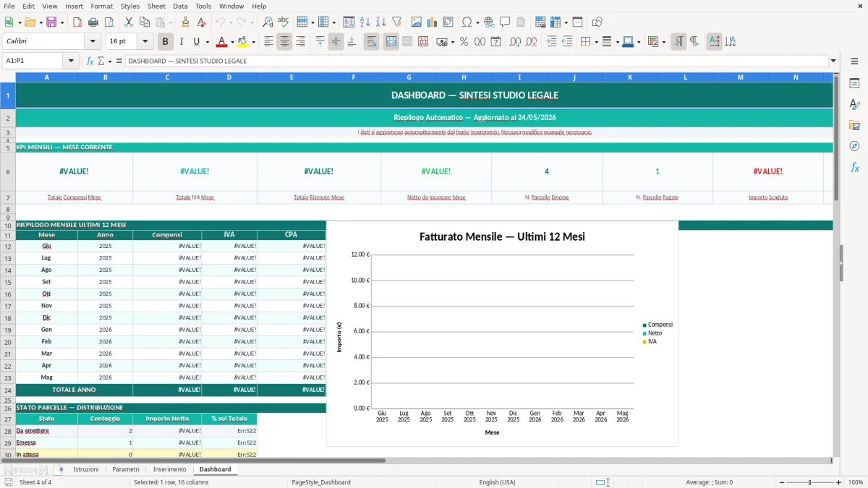
Task: Open the Data menu
Action: [181, 6]
